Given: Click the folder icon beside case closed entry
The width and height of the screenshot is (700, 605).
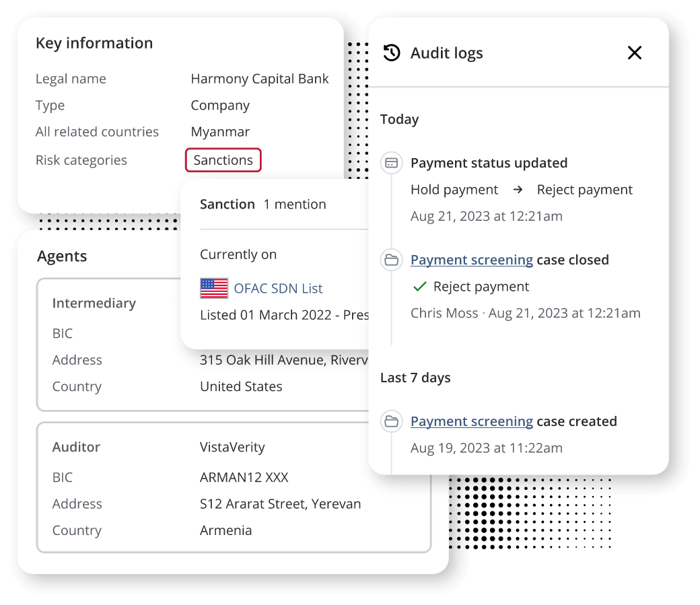Looking at the screenshot, I should (392, 260).
